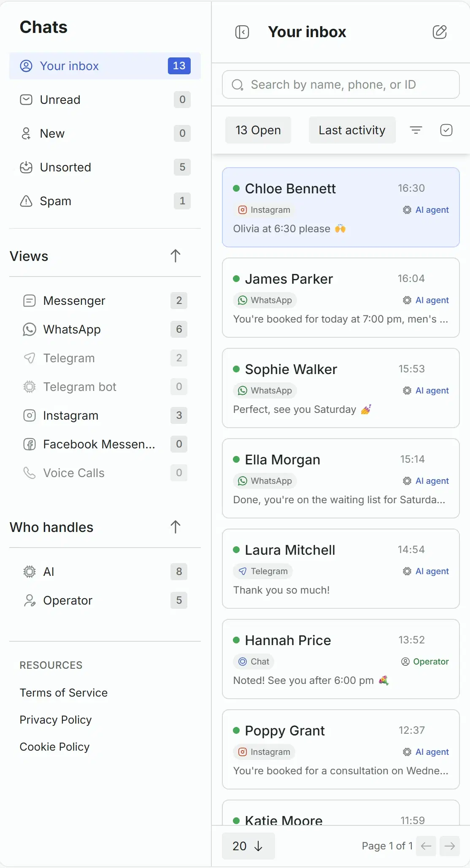Click the New contact icon

tap(26, 133)
